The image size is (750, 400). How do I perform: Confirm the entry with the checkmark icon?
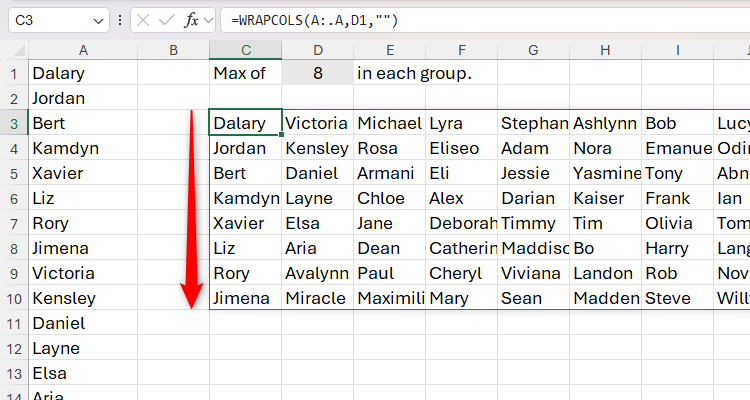point(166,21)
